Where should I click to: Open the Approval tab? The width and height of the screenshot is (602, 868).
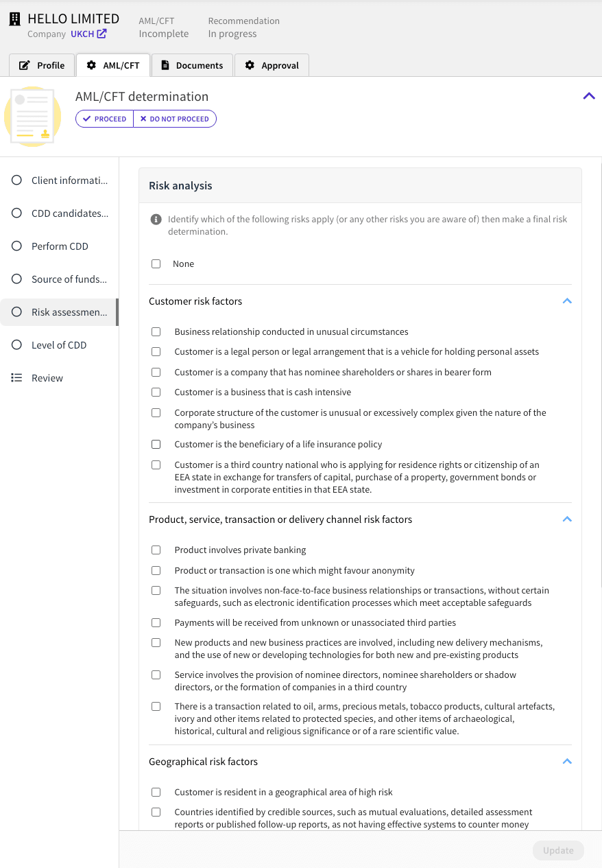(272, 65)
